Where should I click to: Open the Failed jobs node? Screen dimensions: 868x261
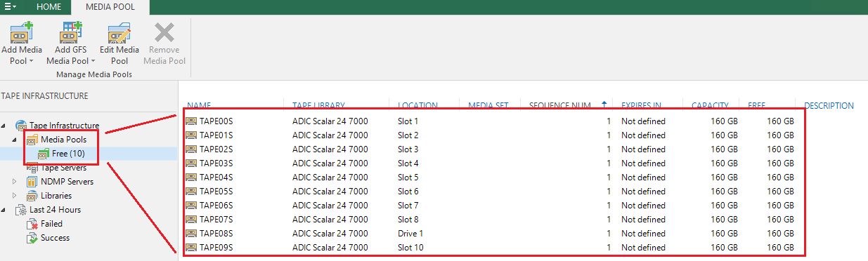coord(51,224)
